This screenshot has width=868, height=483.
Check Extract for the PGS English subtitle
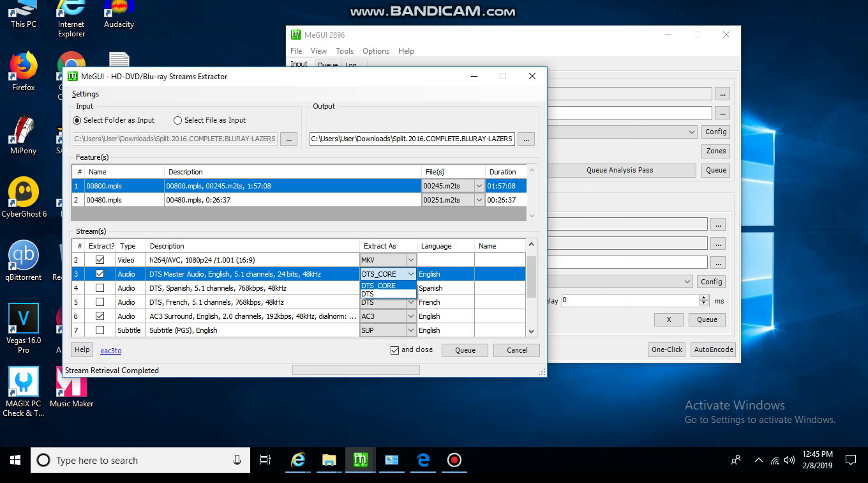100,330
